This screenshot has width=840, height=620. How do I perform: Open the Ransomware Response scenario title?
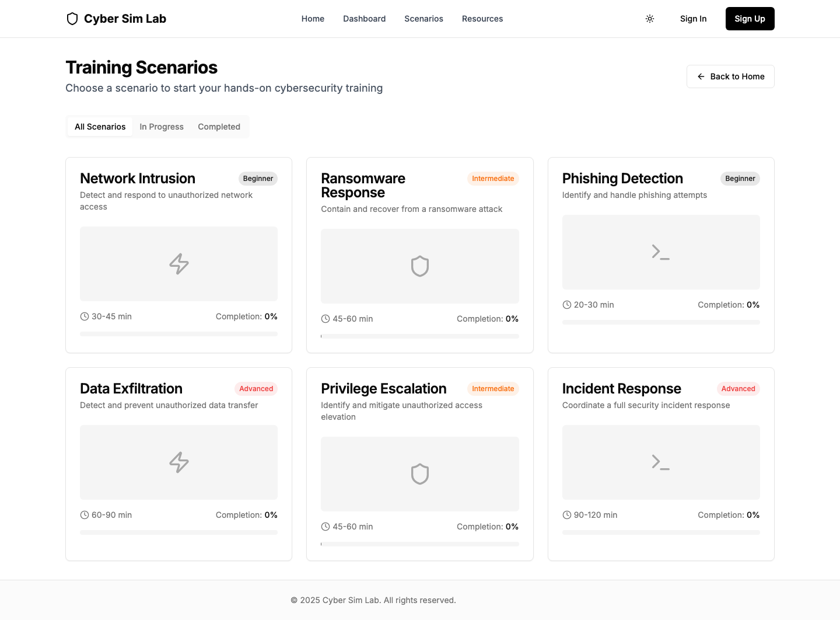(363, 186)
